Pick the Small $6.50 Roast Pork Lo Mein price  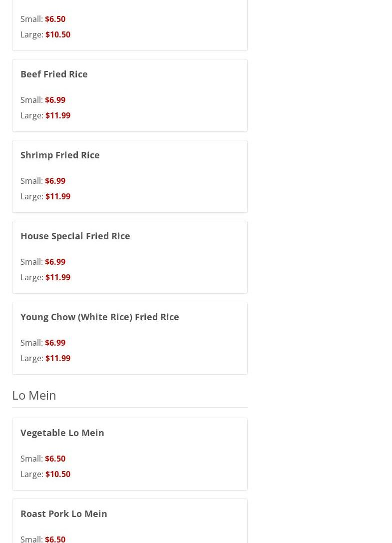click(55, 539)
